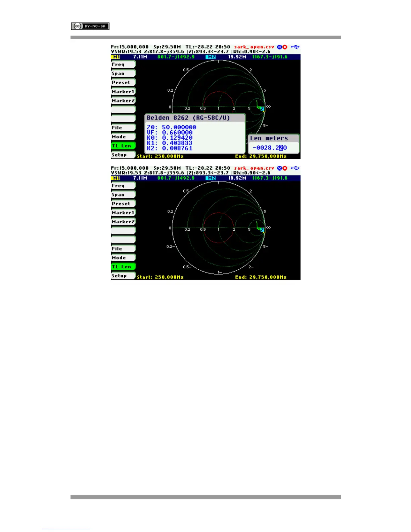Click Span button in lower screenshot
Viewport: 411px width, 532px height.
pyautogui.click(x=123, y=194)
